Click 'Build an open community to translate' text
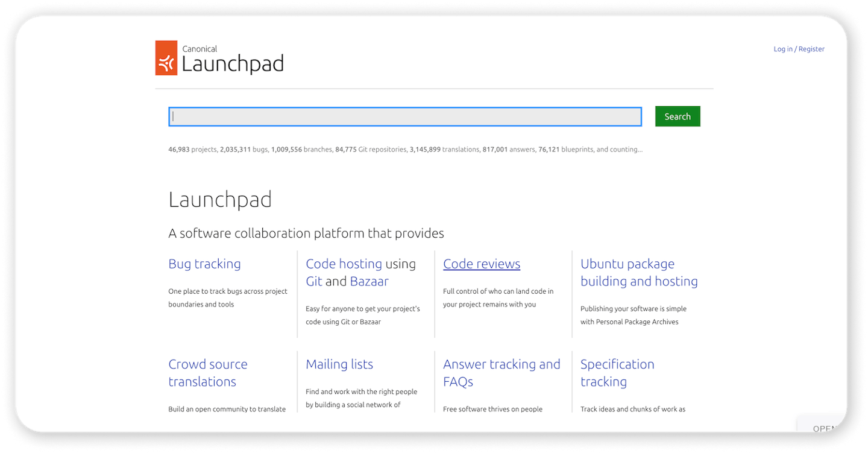The height and width of the screenshot is (453, 868). click(227, 409)
